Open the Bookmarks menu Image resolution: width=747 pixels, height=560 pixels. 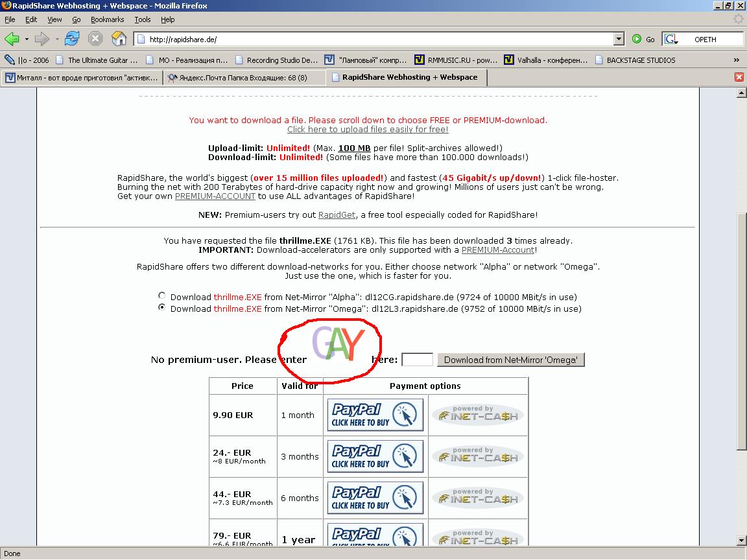(x=107, y=19)
